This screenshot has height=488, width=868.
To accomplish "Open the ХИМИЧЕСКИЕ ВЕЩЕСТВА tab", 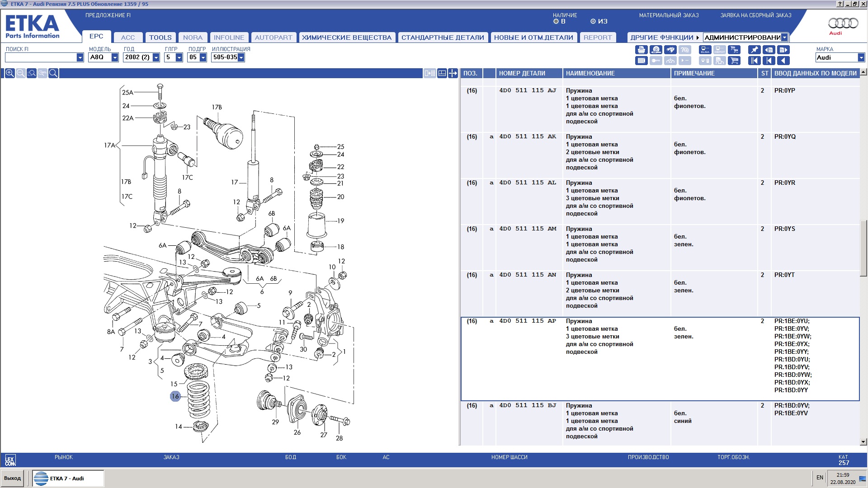I will click(x=346, y=38).
